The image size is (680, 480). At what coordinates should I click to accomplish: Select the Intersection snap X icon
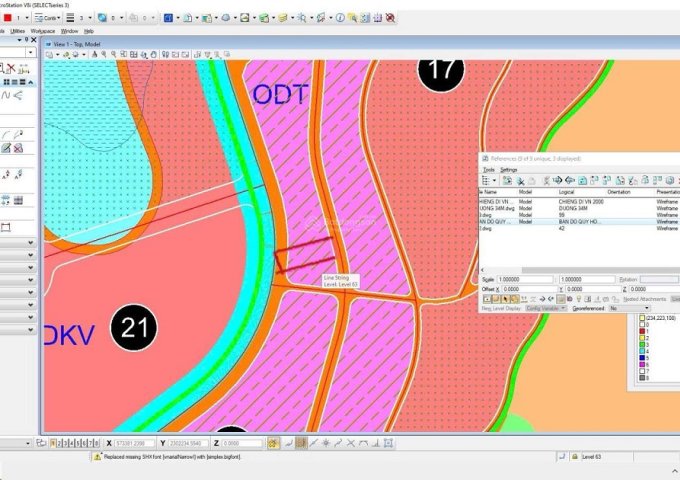point(351,443)
